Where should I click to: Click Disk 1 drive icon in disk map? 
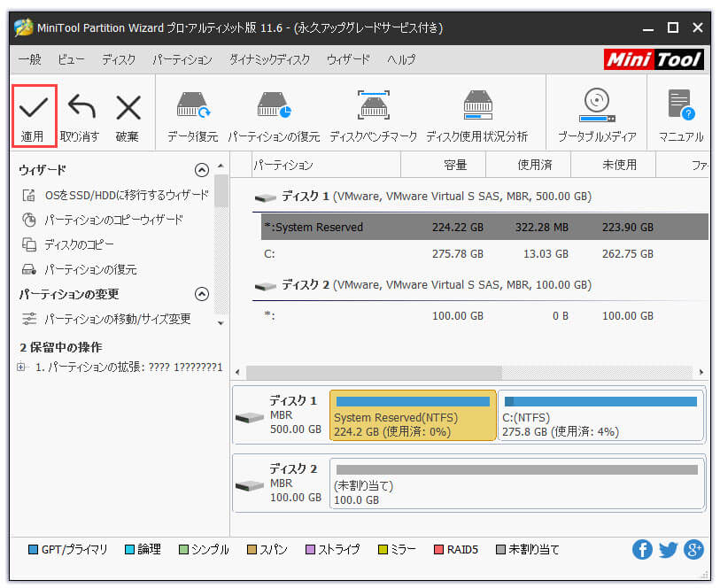pos(250,418)
